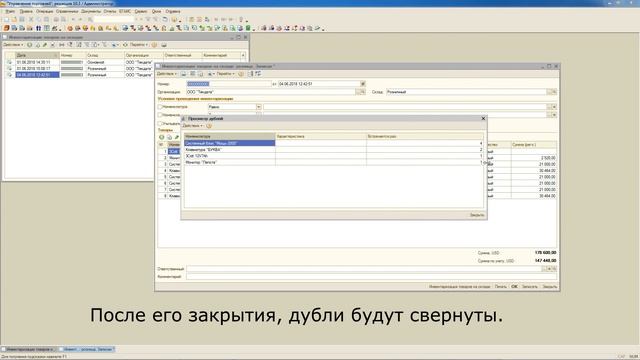
Task: Click copy row icon above Товары table
Action: click(x=169, y=137)
